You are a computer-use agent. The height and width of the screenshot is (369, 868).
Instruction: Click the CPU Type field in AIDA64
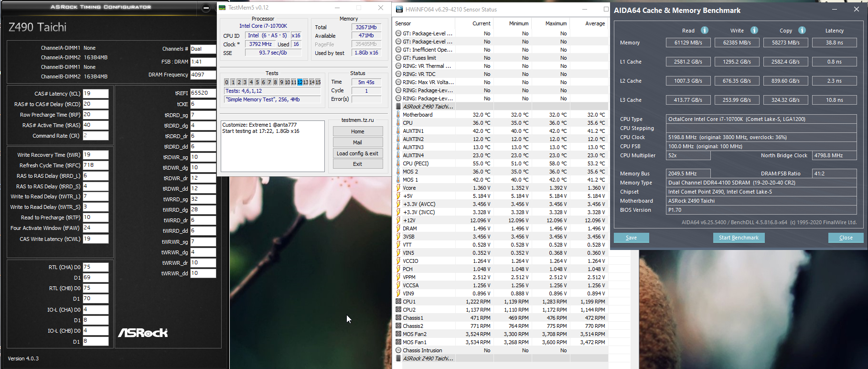(761, 119)
